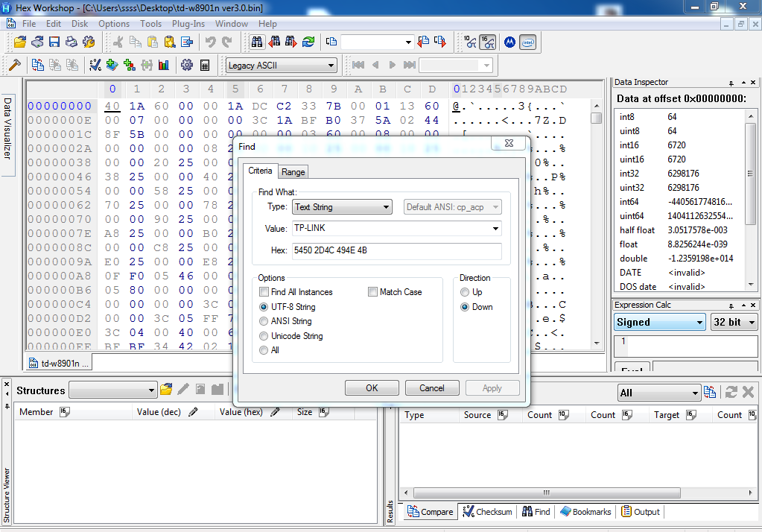Click the Expression Calc input field
The image size is (762, 532).
686,345
